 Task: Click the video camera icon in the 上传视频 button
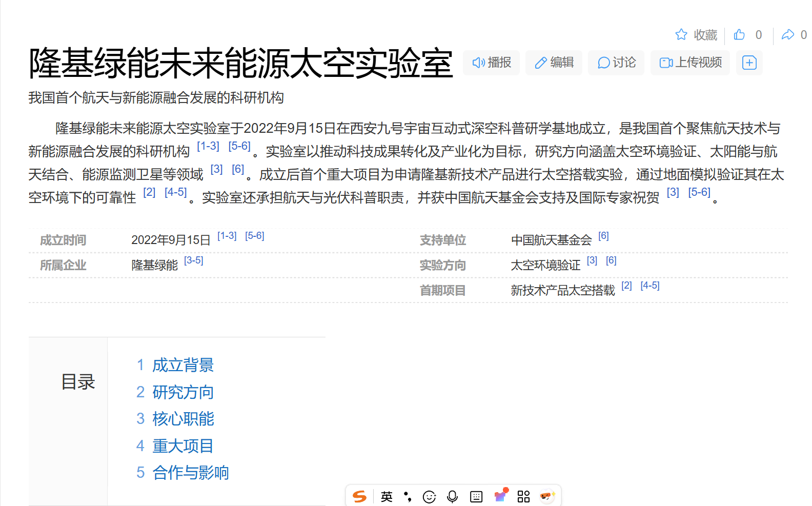click(x=666, y=63)
